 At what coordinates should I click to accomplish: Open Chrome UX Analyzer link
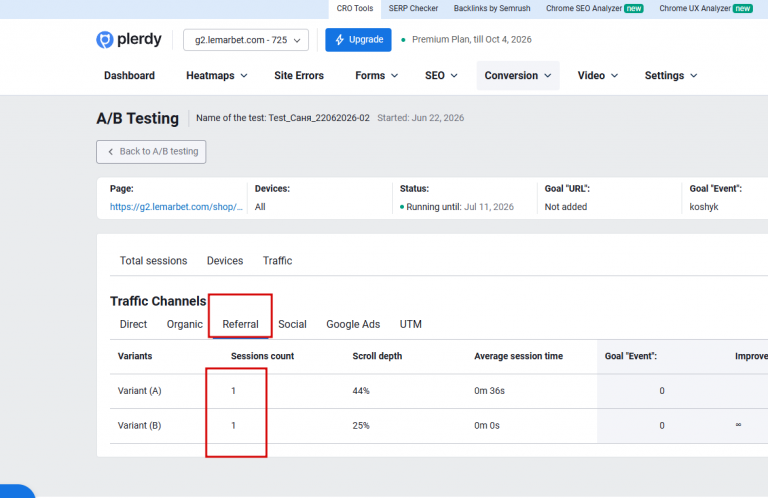tap(705, 8)
